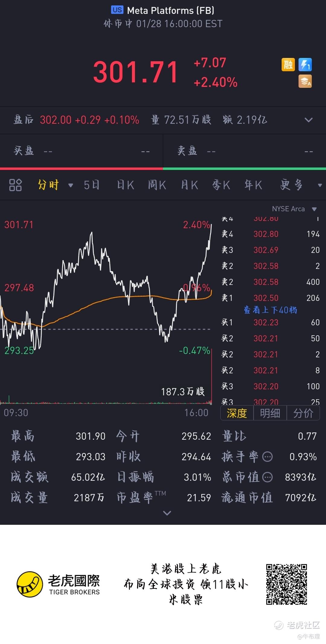Switch to the 周K chart tab

(157, 185)
